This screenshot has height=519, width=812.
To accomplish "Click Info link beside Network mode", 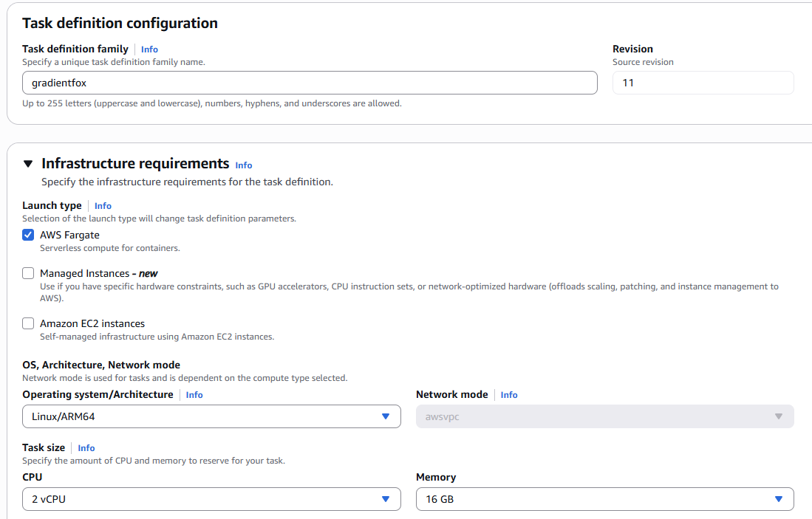I will [509, 395].
